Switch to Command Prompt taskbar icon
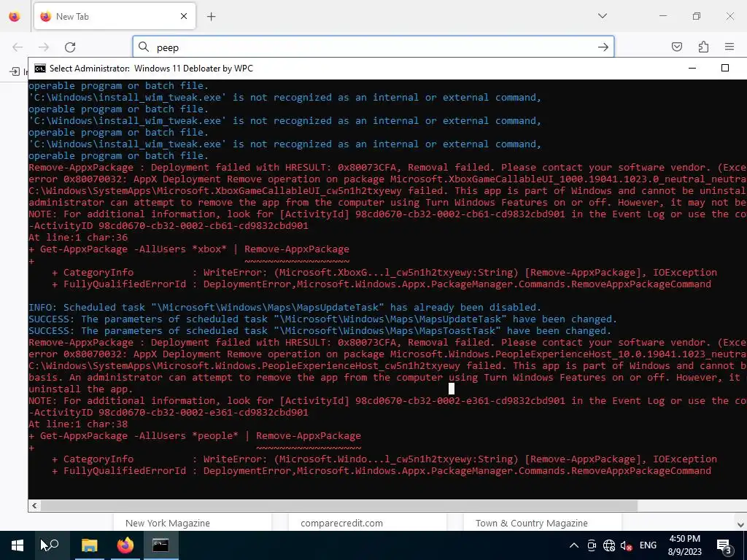This screenshot has width=747, height=560. [160, 545]
